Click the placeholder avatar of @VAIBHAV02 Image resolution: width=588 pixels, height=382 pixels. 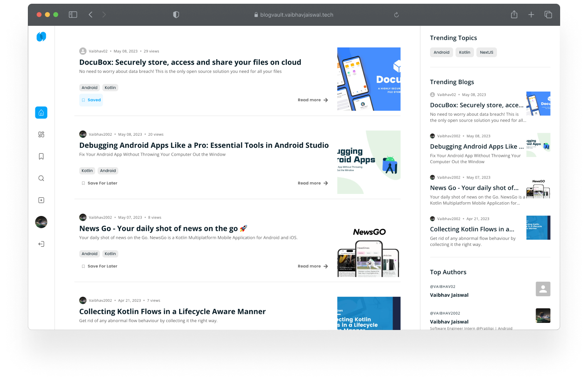(x=543, y=289)
